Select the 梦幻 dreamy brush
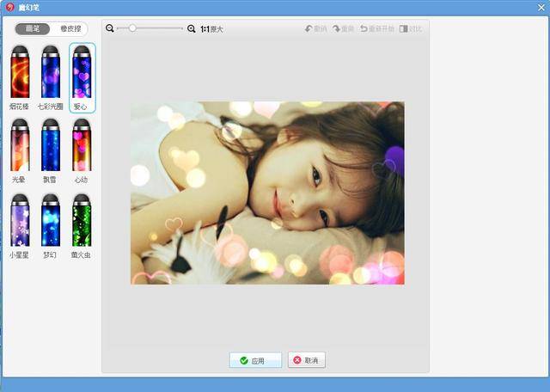Viewport: 550px width, 392px height. [51, 222]
